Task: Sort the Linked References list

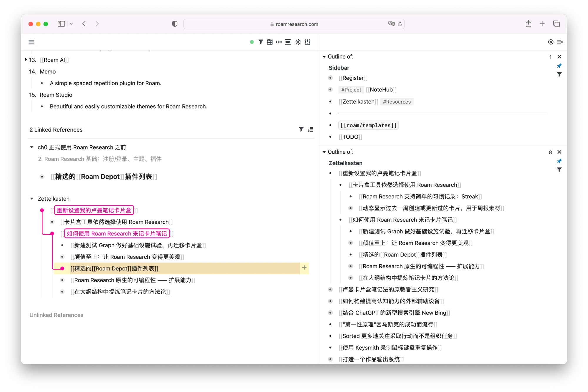Action: [x=310, y=129]
